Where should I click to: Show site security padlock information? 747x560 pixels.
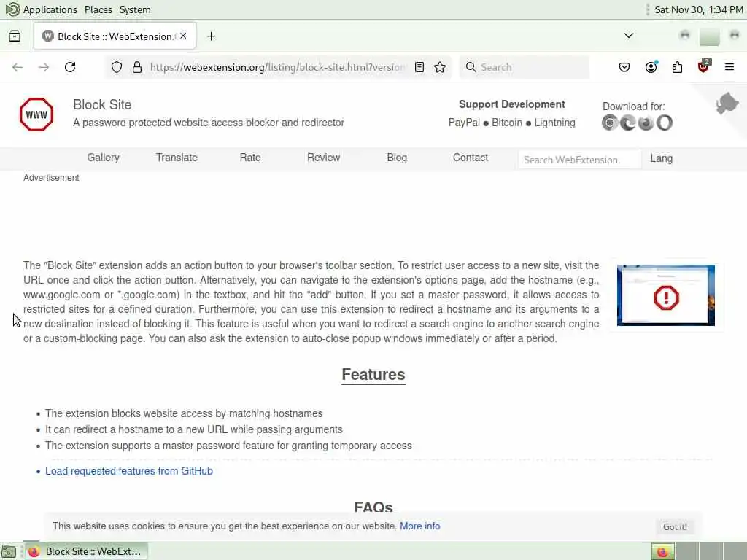pos(137,67)
